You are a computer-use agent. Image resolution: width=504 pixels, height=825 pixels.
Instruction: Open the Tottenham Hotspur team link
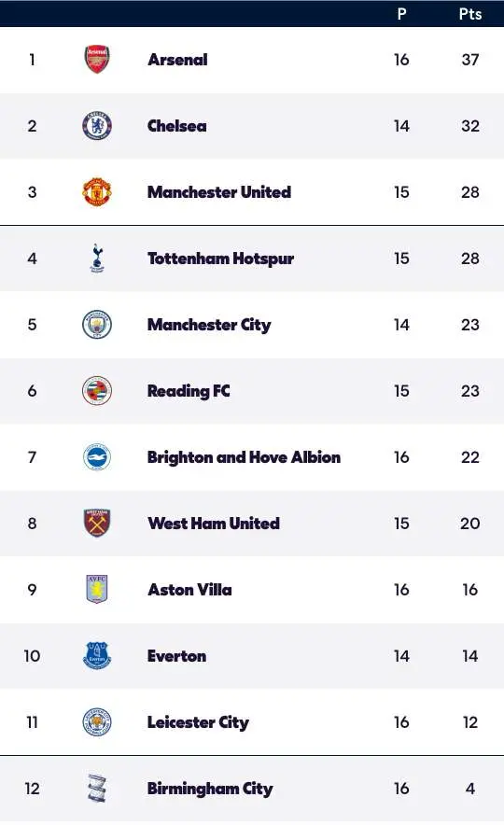pyautogui.click(x=220, y=259)
